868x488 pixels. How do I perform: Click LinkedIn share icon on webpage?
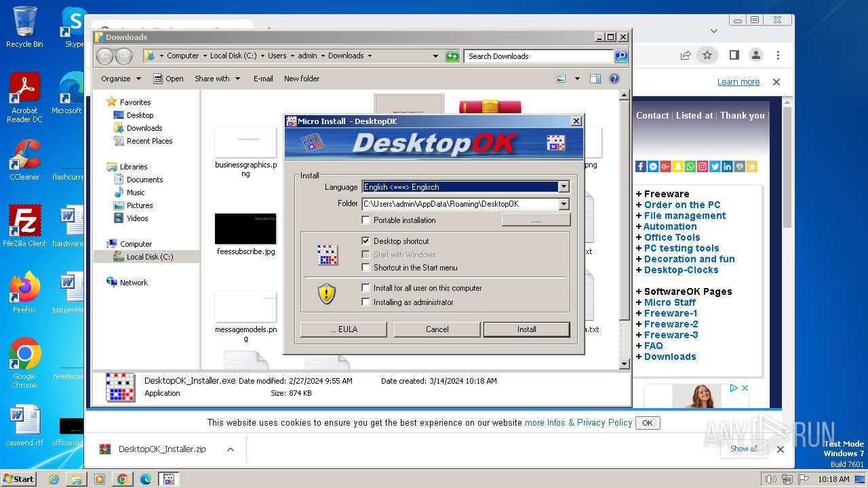pyautogui.click(x=727, y=167)
